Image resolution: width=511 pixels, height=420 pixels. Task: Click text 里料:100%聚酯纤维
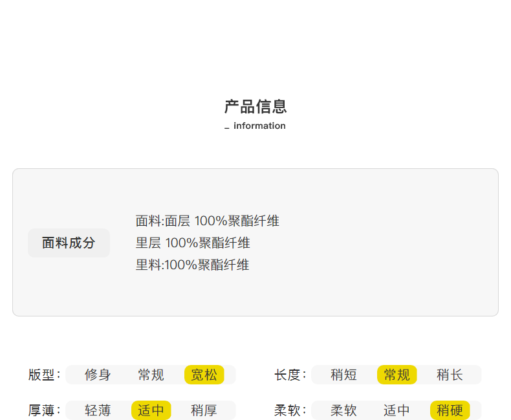click(192, 265)
